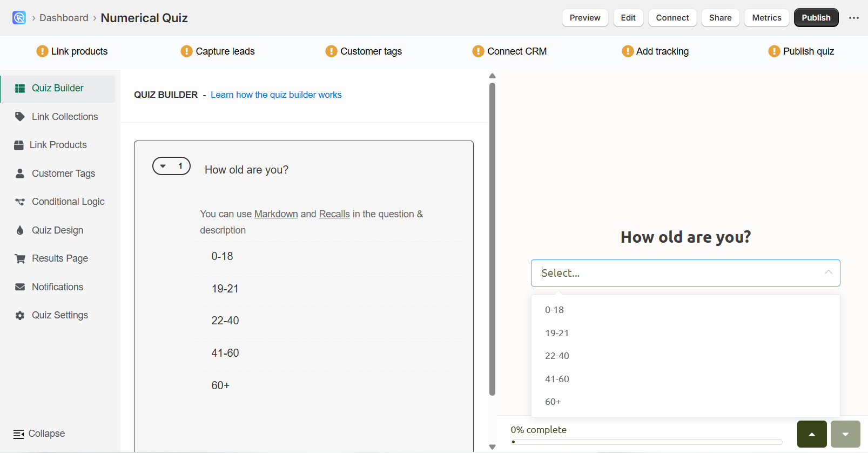Open the Quiz Builder sidebar section
This screenshot has width=868, height=453.
[x=58, y=89]
